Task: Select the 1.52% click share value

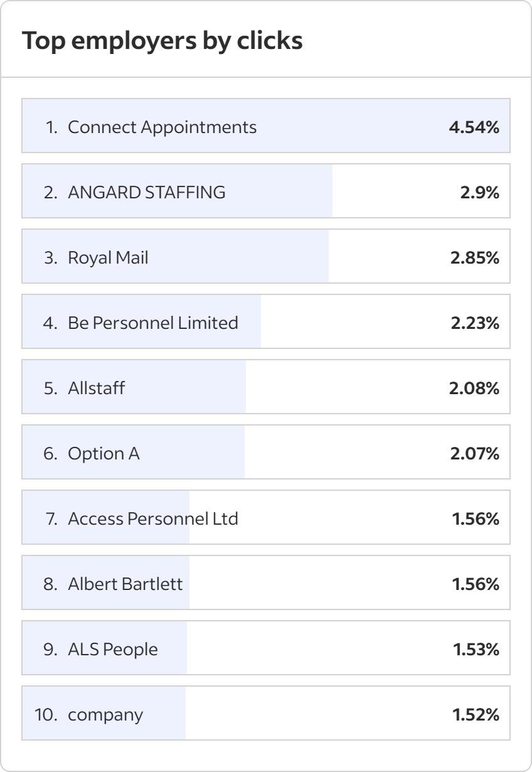Action: 476,715
